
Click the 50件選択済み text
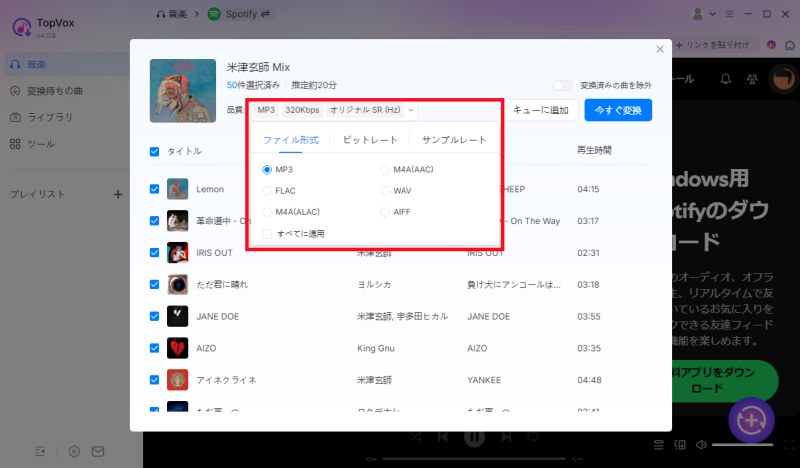[x=253, y=85]
